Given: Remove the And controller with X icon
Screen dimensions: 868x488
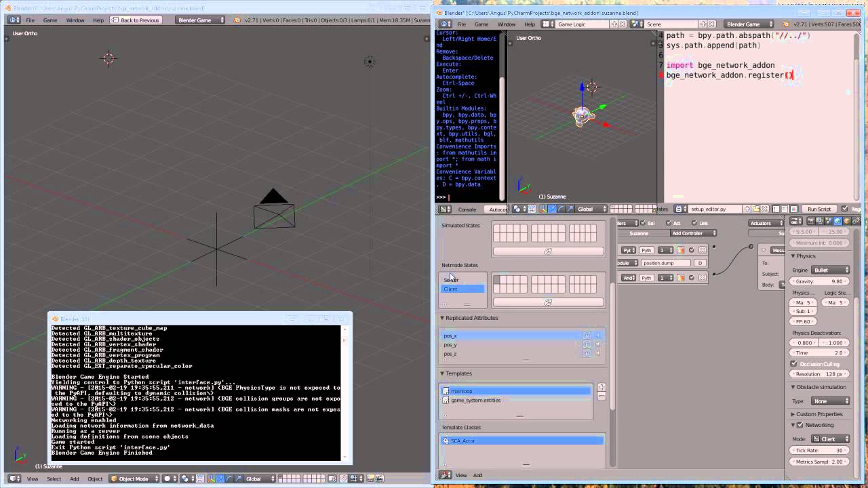Looking at the screenshot, I should 703,277.
